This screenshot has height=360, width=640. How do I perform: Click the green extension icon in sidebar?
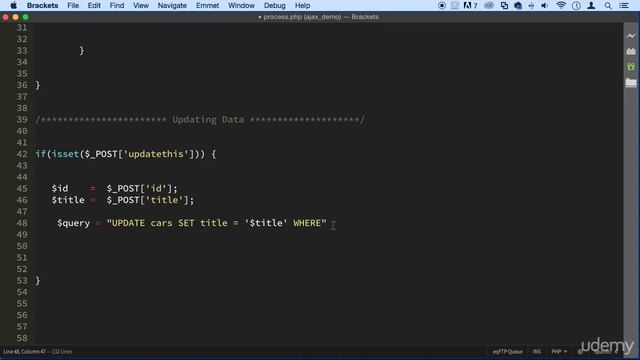631,67
